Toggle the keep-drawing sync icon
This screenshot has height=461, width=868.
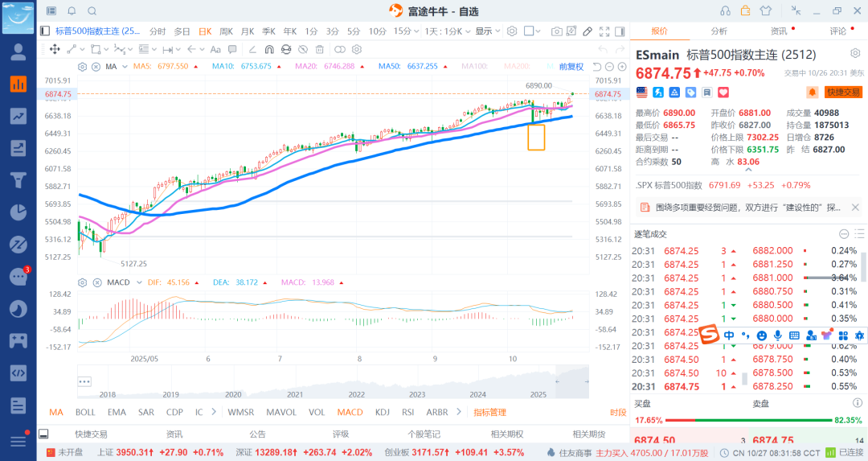[x=285, y=49]
